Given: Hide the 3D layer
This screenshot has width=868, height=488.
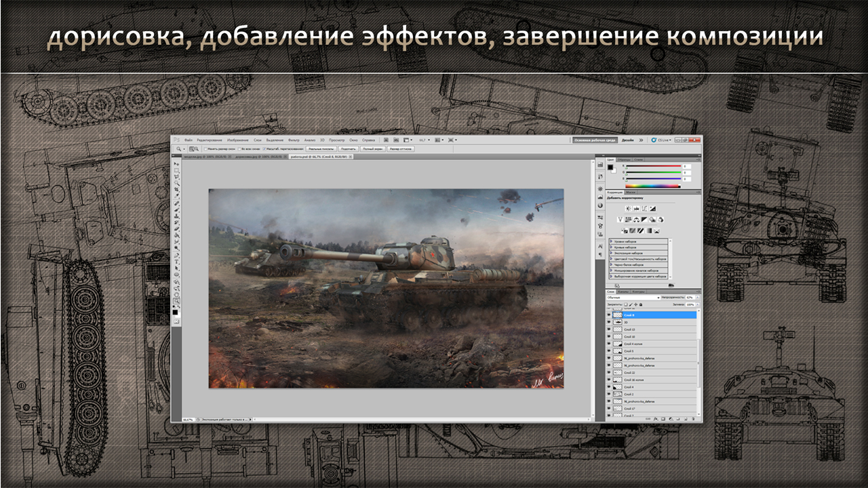Looking at the screenshot, I should (608, 323).
